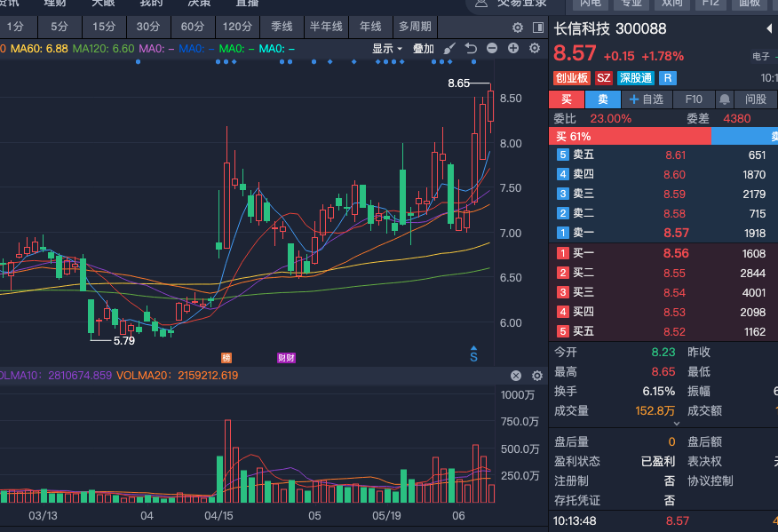Select 卖四 row at 8.60

663,174
